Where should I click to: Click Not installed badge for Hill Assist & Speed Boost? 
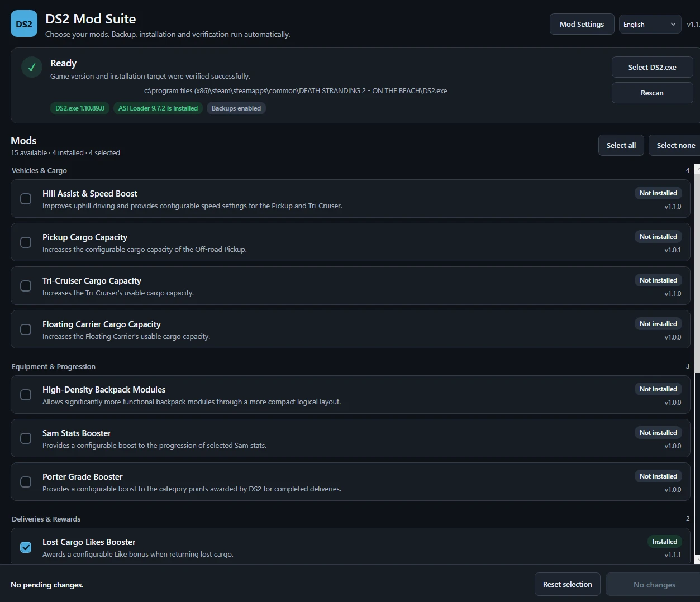click(658, 193)
